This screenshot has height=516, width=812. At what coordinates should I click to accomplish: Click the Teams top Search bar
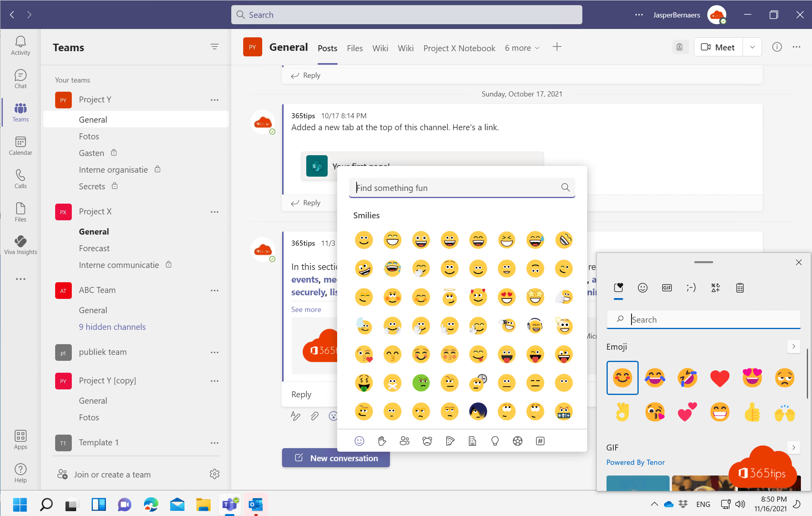click(x=407, y=15)
